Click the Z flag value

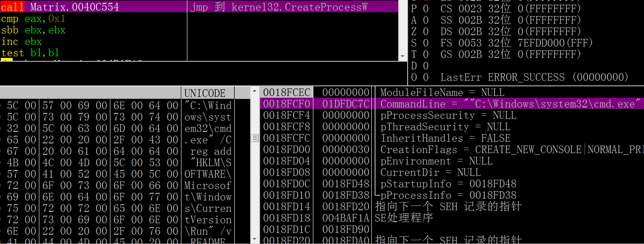(426, 31)
